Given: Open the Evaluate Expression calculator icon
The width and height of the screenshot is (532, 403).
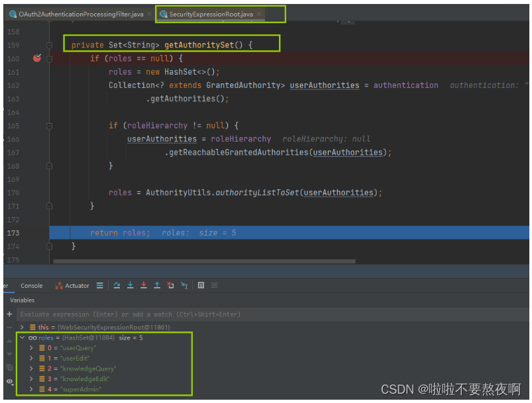Looking at the screenshot, I should pyautogui.click(x=201, y=285).
